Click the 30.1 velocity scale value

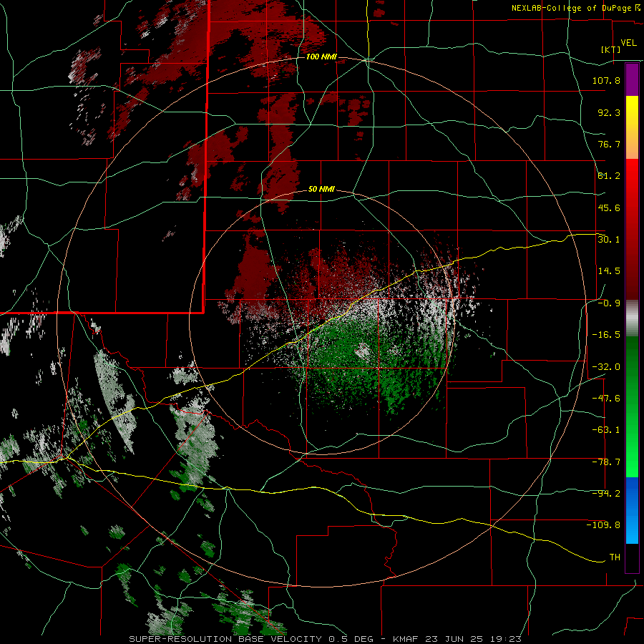point(609,239)
